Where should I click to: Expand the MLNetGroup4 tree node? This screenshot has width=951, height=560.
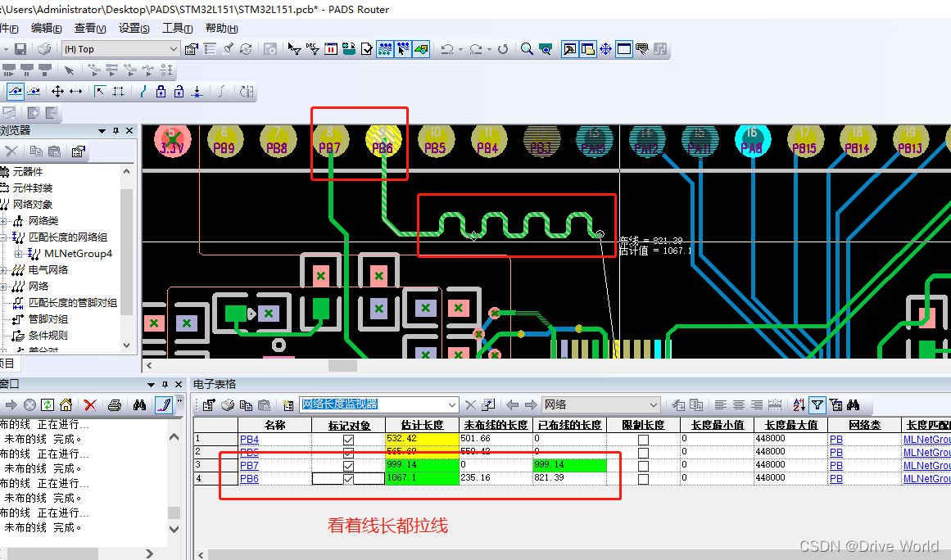coord(18,254)
